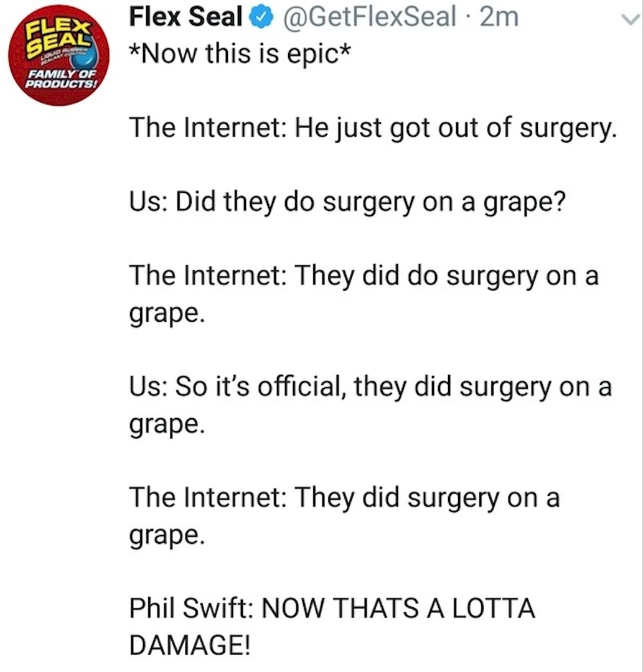This screenshot has height=672, width=643.
Task: Click 'So it's official' tweet line
Action: pyautogui.click(x=370, y=387)
